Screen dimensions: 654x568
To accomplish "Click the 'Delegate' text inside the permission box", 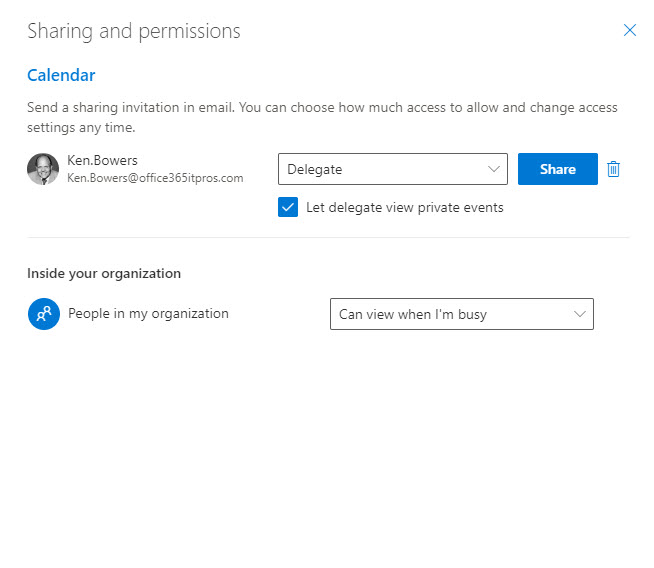I will tap(314, 169).
